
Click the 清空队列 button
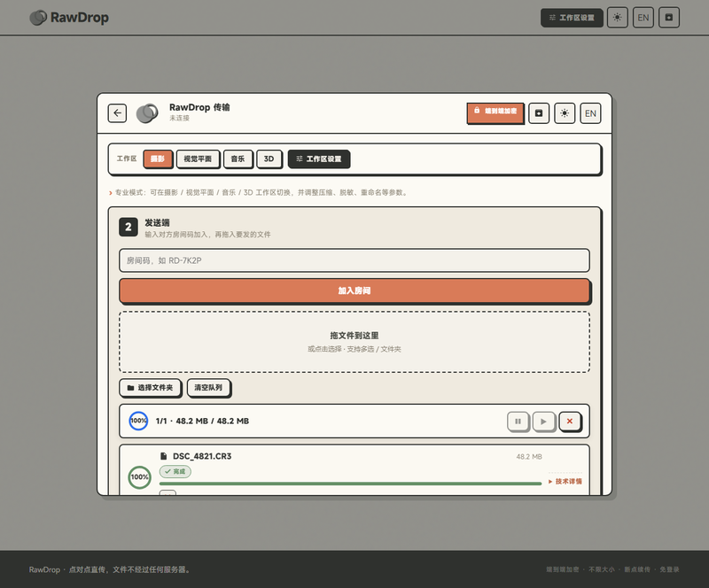coord(208,387)
